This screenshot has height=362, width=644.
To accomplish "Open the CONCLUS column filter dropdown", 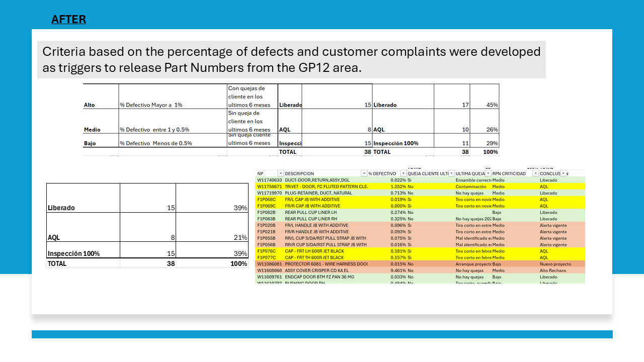I will [x=563, y=173].
